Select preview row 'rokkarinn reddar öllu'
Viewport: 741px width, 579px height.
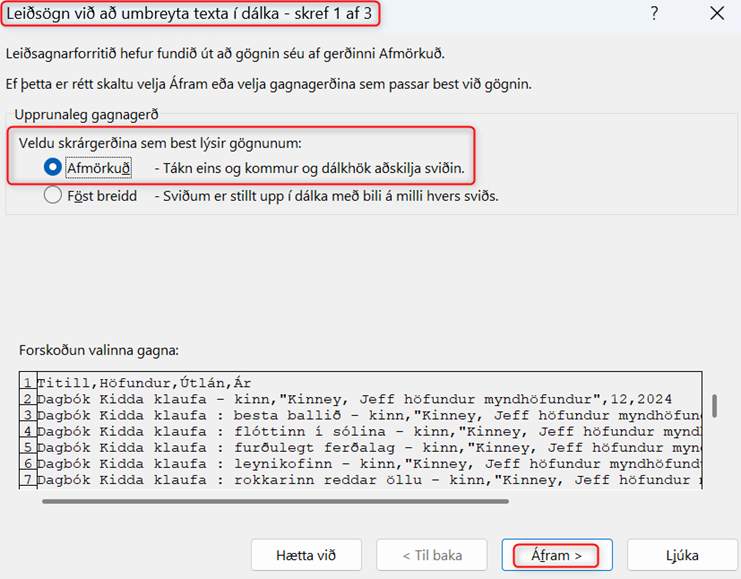(x=361, y=480)
